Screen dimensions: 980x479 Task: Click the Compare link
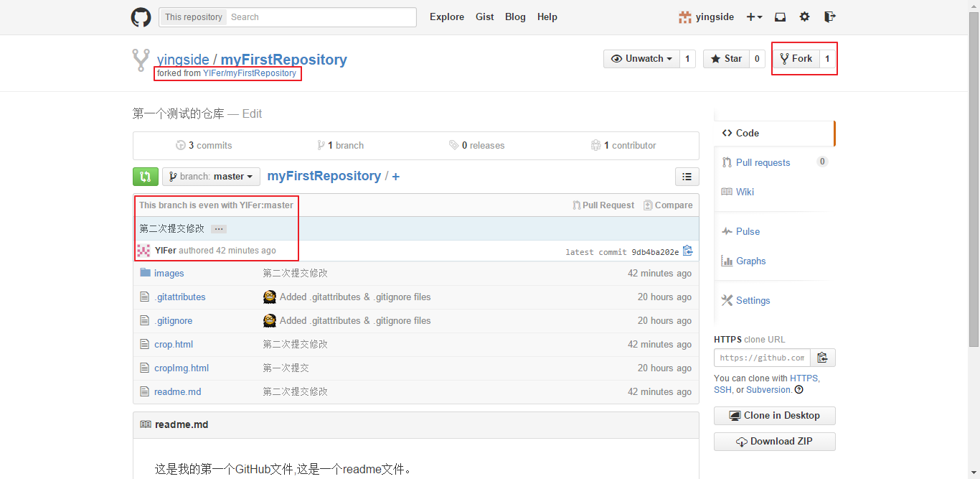pyautogui.click(x=668, y=205)
